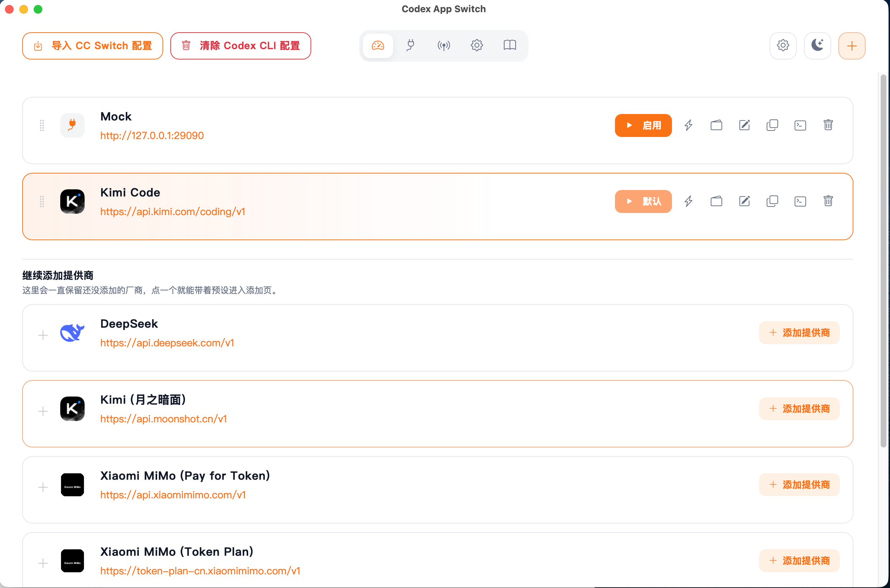Click the drag handle on the Kimi Code card

(x=42, y=201)
